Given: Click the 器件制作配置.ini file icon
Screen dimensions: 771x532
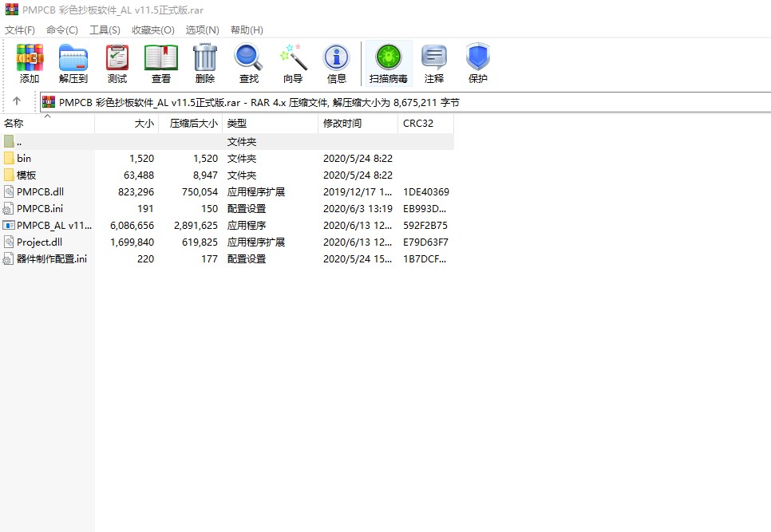Looking at the screenshot, I should point(8,259).
